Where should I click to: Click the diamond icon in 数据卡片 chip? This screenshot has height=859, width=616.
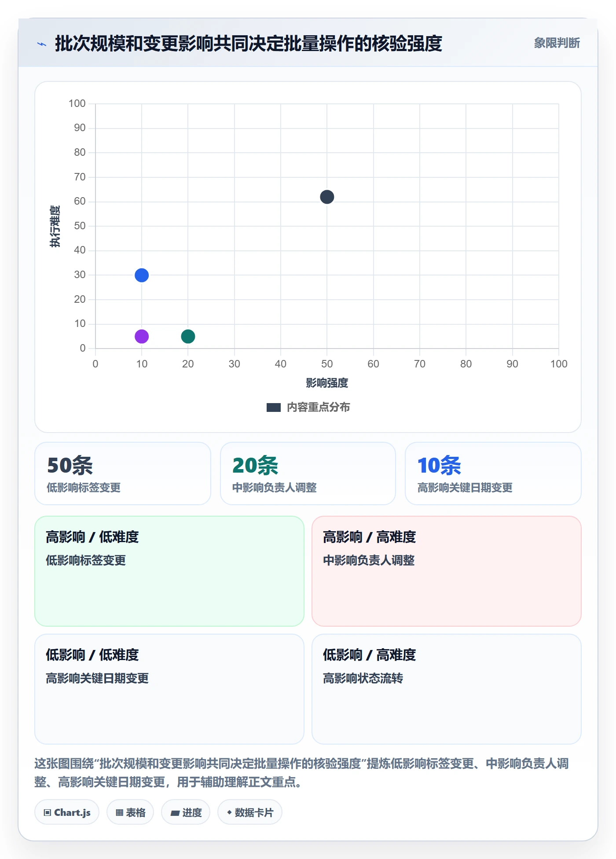[229, 812]
